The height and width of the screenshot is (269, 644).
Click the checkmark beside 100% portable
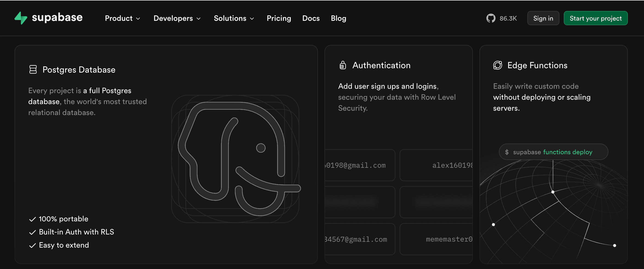[32, 219]
